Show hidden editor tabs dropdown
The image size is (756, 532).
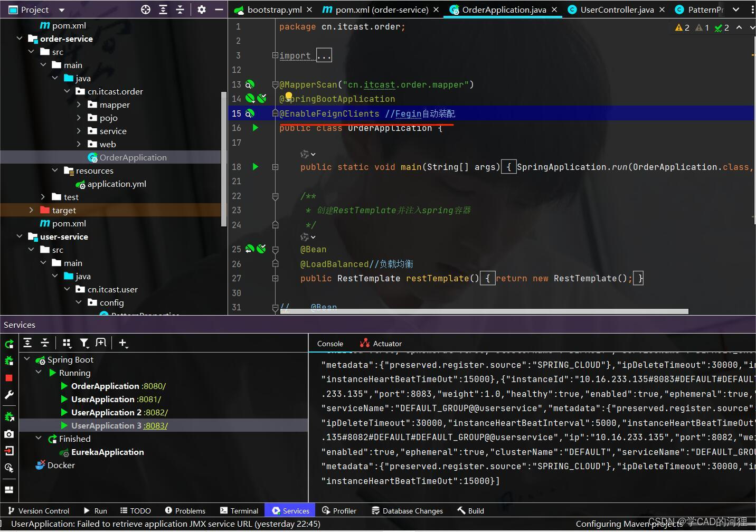pyautogui.click(x=736, y=9)
